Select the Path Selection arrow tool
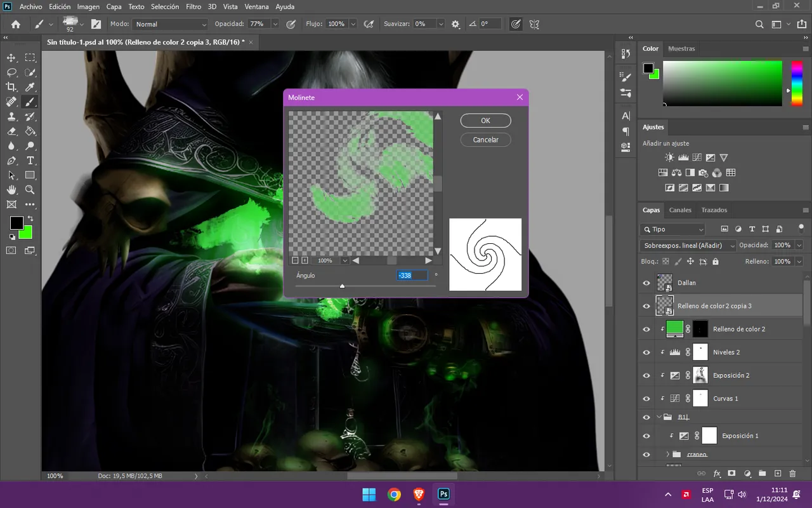812x508 pixels. [x=11, y=175]
